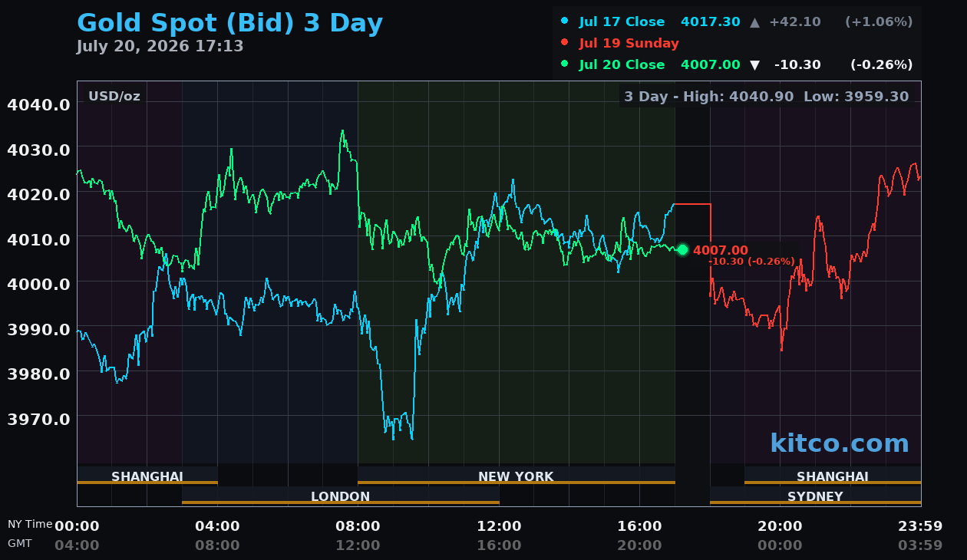Viewport: 967px width, 560px height.
Task: Click the left SHANGHAI session bar
Action: coord(147,476)
